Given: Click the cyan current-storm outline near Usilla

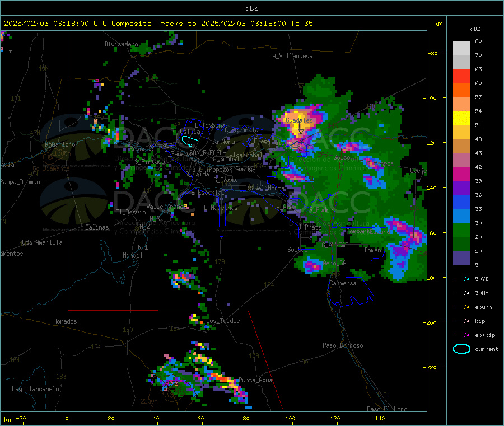Looking at the screenshot, I should [x=190, y=141].
